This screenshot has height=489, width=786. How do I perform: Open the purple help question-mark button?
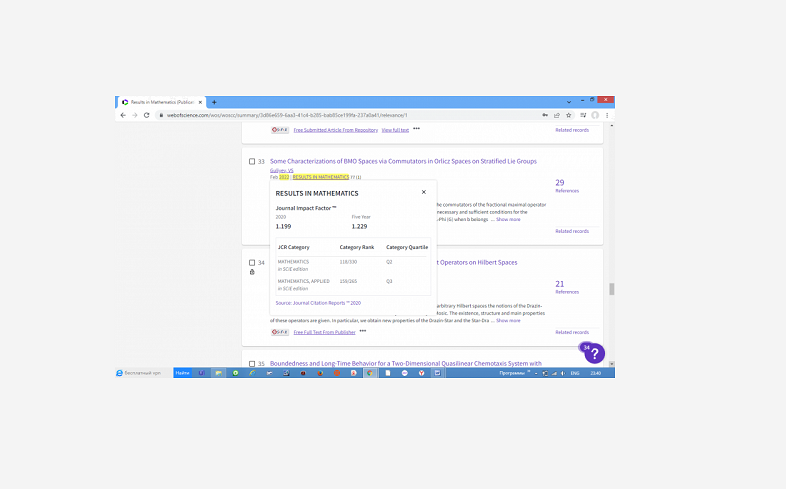coord(595,354)
